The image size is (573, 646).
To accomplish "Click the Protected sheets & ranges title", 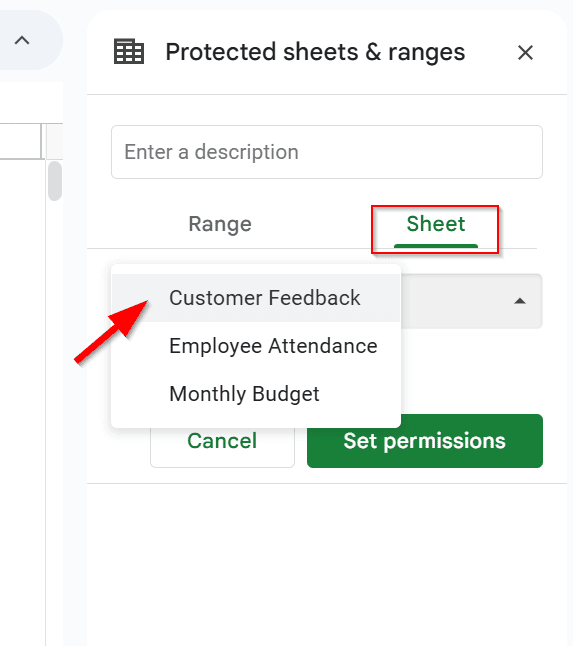I will click(x=315, y=52).
